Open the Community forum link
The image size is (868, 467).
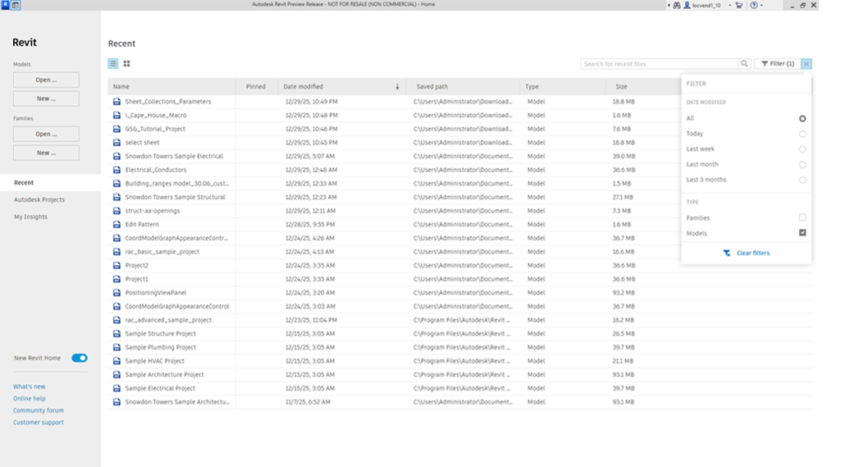click(39, 410)
